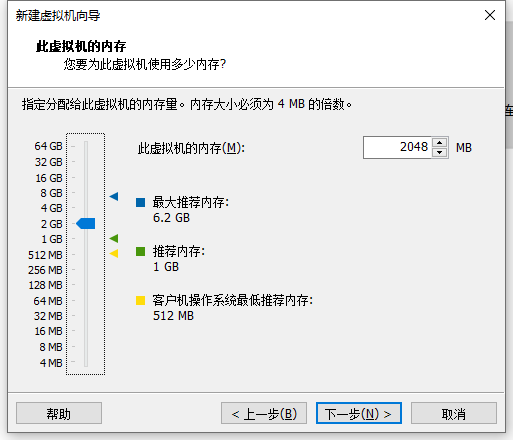The width and height of the screenshot is (513, 440).
Task: Click the memory value field showing 2048
Action: [397, 147]
